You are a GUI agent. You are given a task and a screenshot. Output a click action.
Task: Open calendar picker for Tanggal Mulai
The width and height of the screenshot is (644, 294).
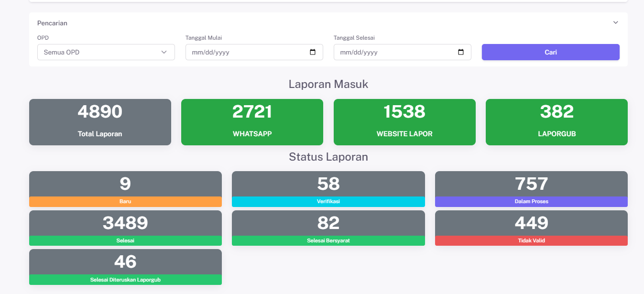tap(313, 52)
